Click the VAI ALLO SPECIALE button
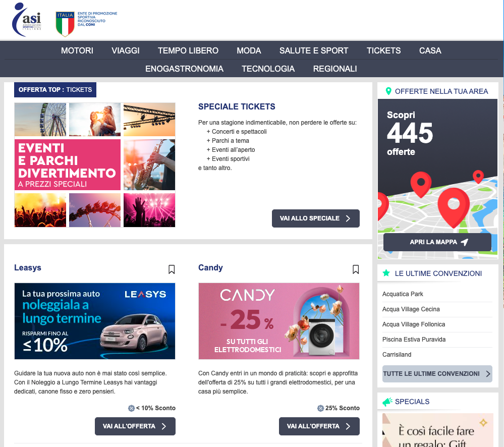Screen dimensions: 504x447 pos(316,218)
